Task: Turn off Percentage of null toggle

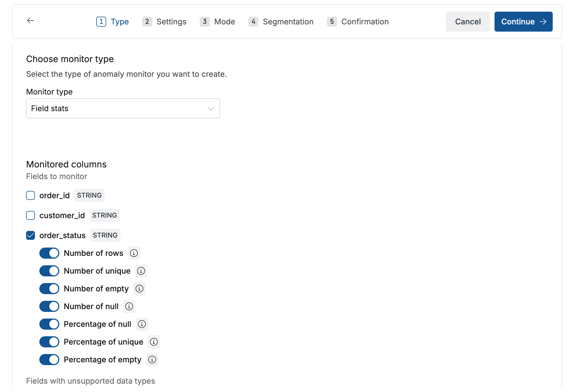Action: pos(49,324)
